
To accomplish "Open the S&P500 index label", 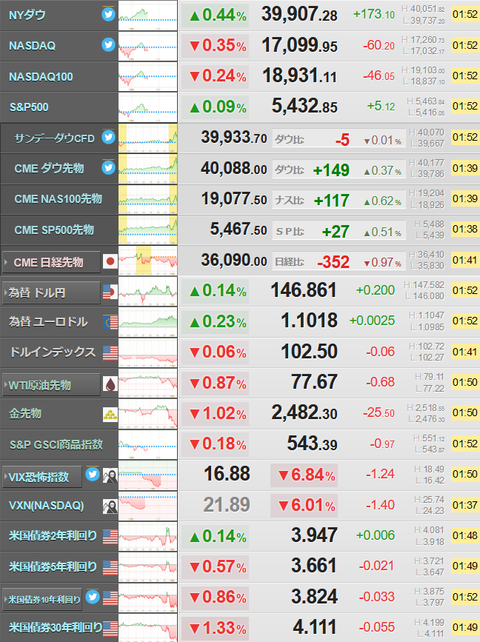I will point(29,107).
